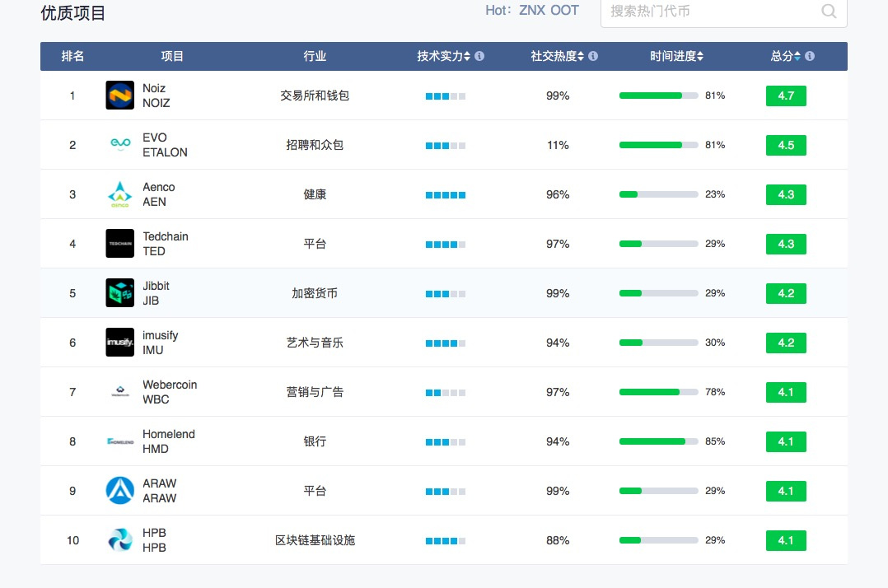Click the 排名 column header
Viewport: 888px width, 588px height.
click(x=72, y=56)
